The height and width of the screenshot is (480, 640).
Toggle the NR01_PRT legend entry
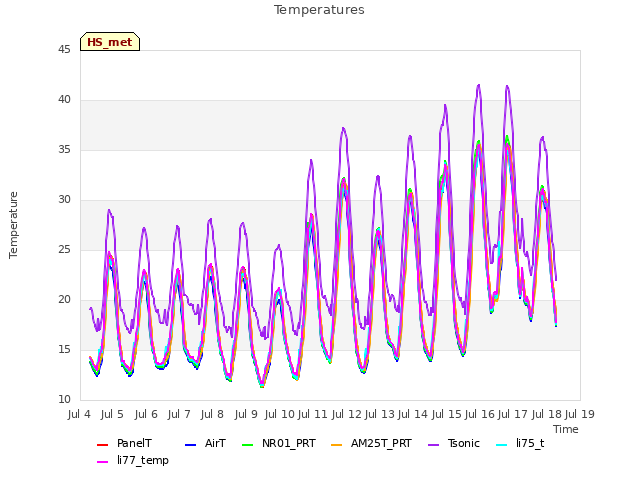pyautogui.click(x=278, y=444)
